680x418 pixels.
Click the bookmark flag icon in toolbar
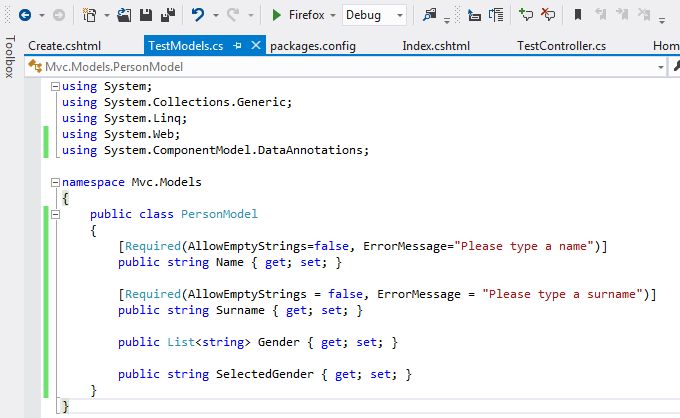[578, 16]
